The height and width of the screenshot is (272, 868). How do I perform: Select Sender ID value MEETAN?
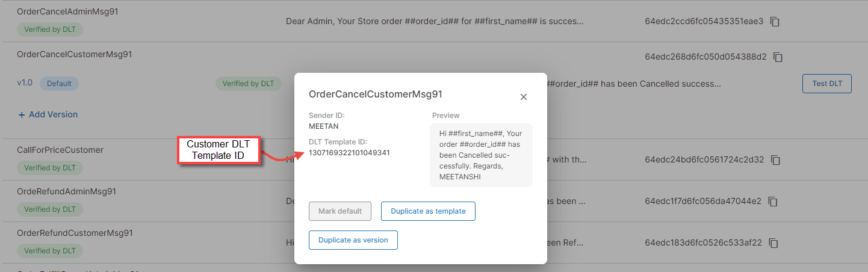[324, 125]
